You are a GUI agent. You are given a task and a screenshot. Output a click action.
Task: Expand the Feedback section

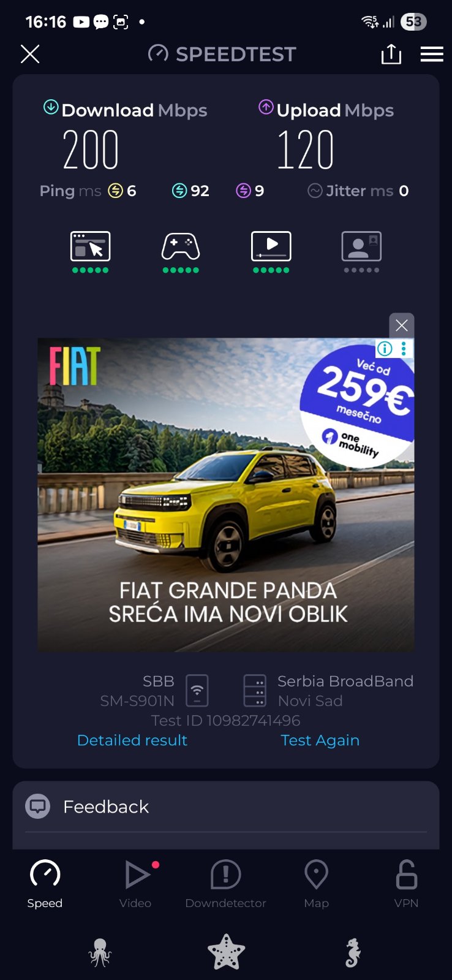226,807
